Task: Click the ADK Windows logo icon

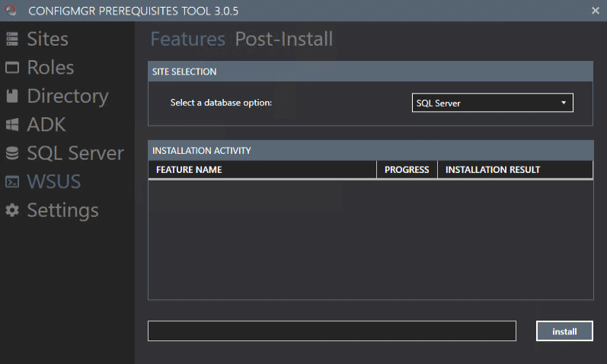Action: 12,125
